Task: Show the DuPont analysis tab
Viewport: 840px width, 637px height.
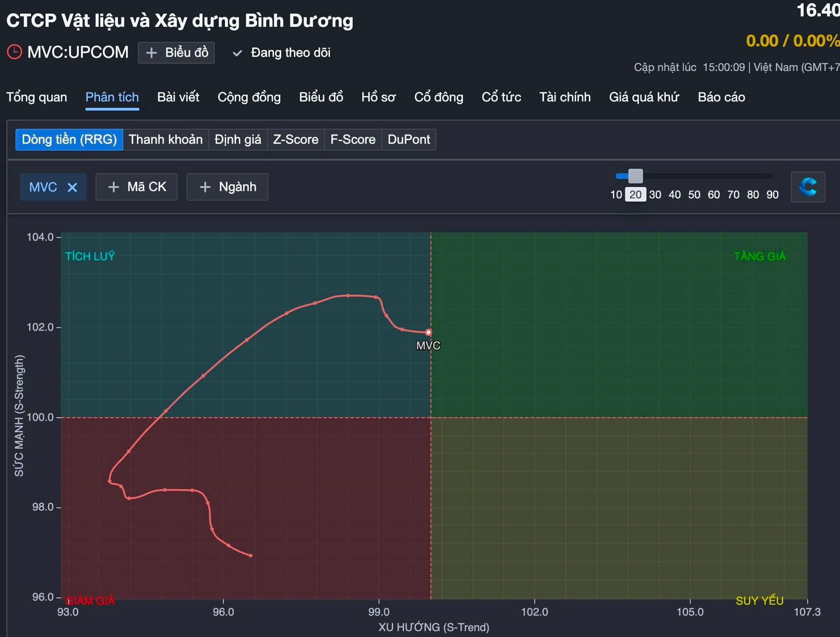Action: pos(408,139)
